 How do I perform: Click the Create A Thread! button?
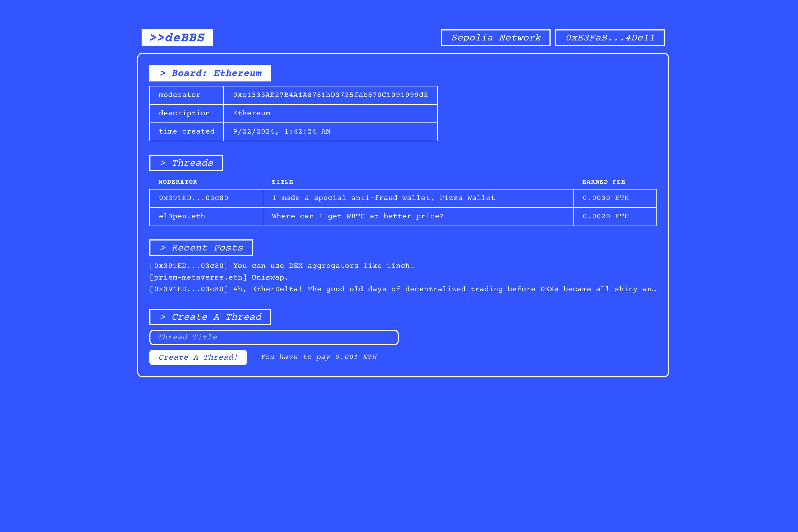[198, 357]
